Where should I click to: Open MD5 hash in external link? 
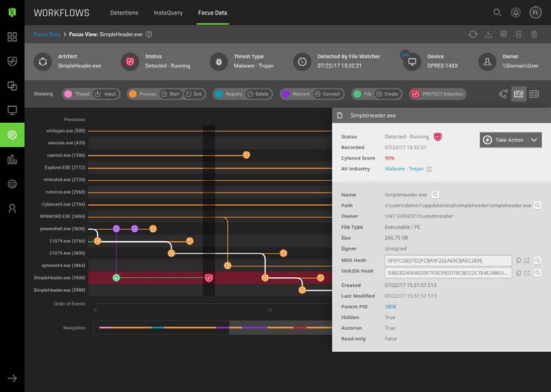coord(527,260)
